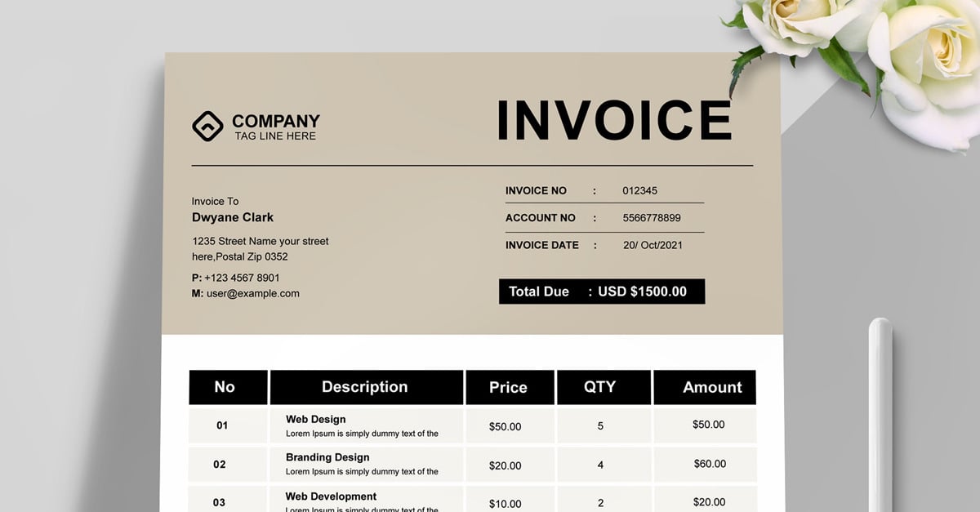Select the Amount column header

coord(713,387)
